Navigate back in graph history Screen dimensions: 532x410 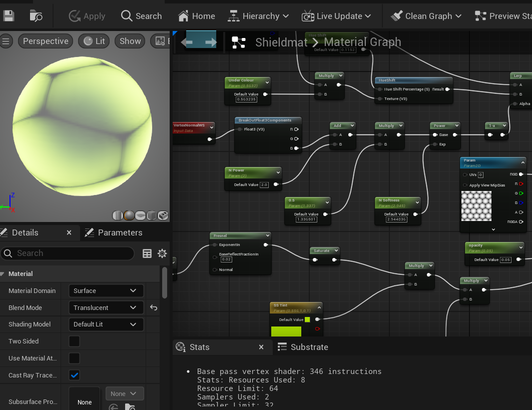click(x=187, y=42)
